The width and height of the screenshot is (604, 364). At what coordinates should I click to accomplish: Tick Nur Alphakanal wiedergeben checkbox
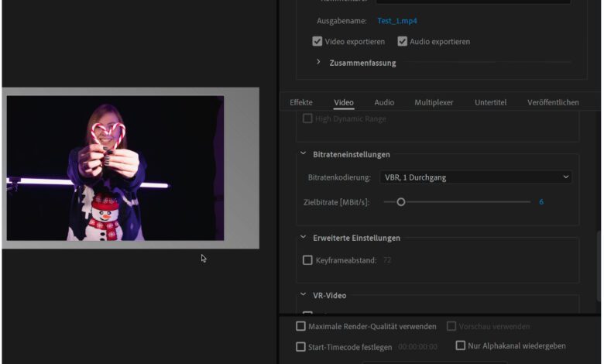[x=461, y=346]
